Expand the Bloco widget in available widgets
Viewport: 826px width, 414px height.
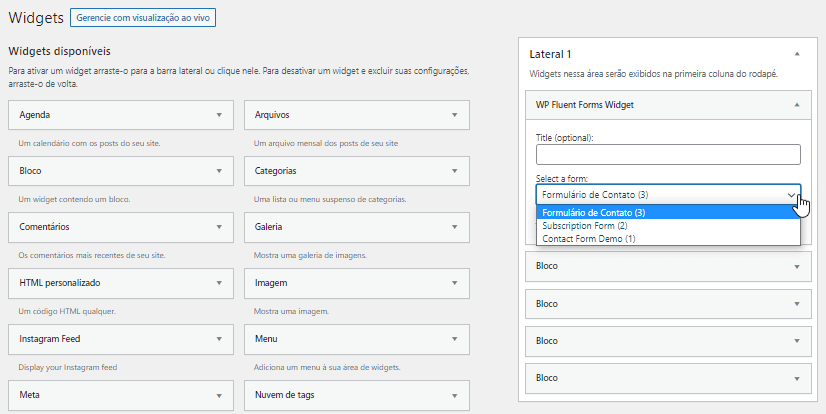tap(120, 171)
